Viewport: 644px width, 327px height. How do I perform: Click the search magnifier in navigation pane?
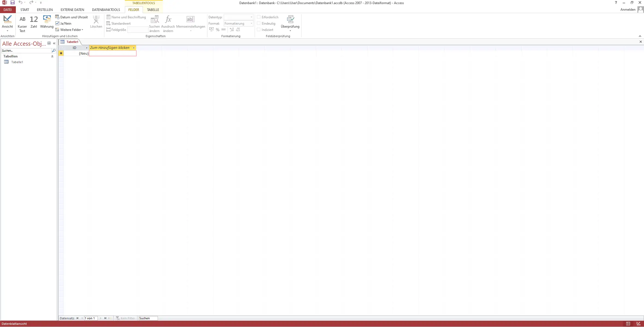54,51
